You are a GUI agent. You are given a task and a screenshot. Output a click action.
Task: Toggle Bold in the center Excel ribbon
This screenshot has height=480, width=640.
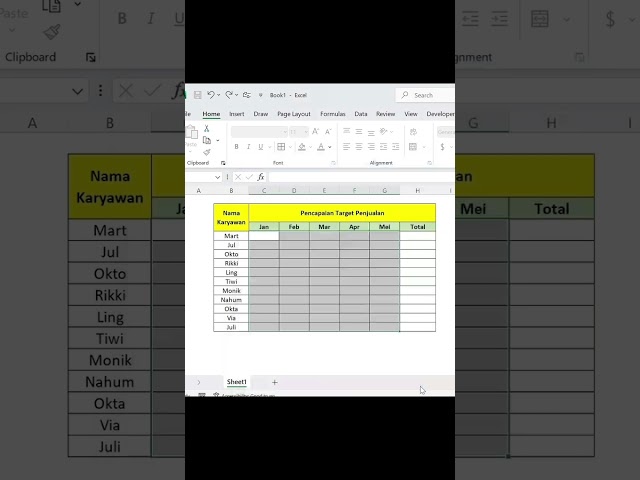236,147
